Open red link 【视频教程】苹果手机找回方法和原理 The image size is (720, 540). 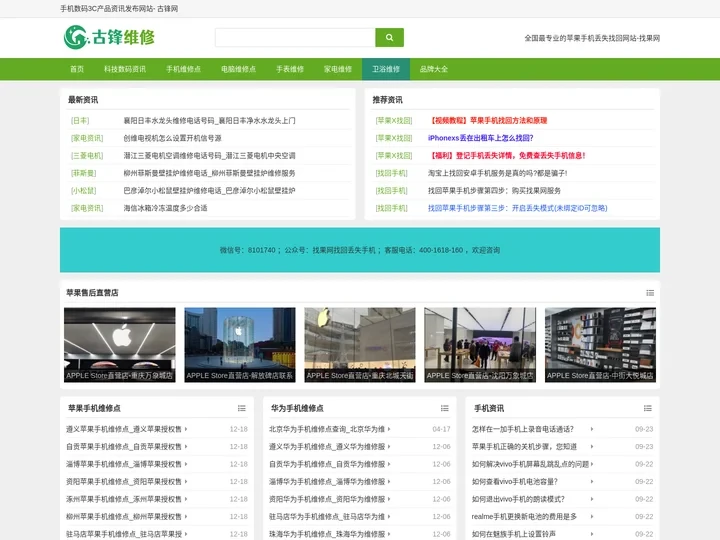488,121
